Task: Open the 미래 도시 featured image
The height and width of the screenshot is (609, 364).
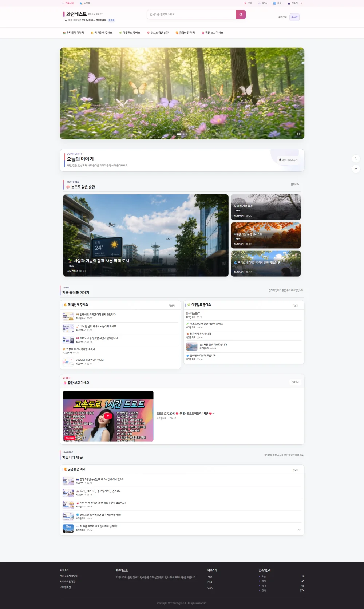Action: [146, 235]
